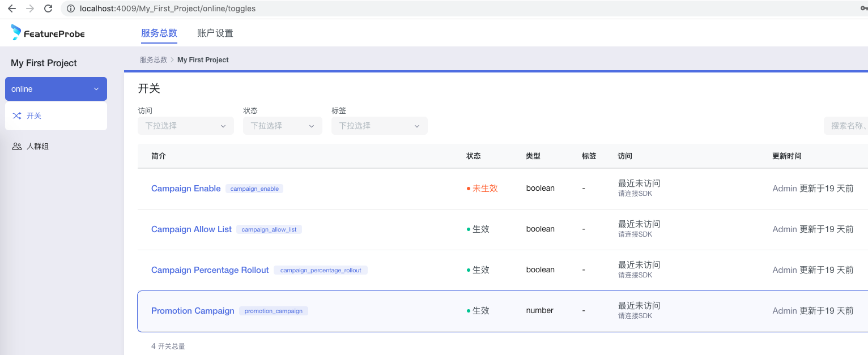Click the password key icon in address bar
The width and height of the screenshot is (868, 355).
point(863,8)
